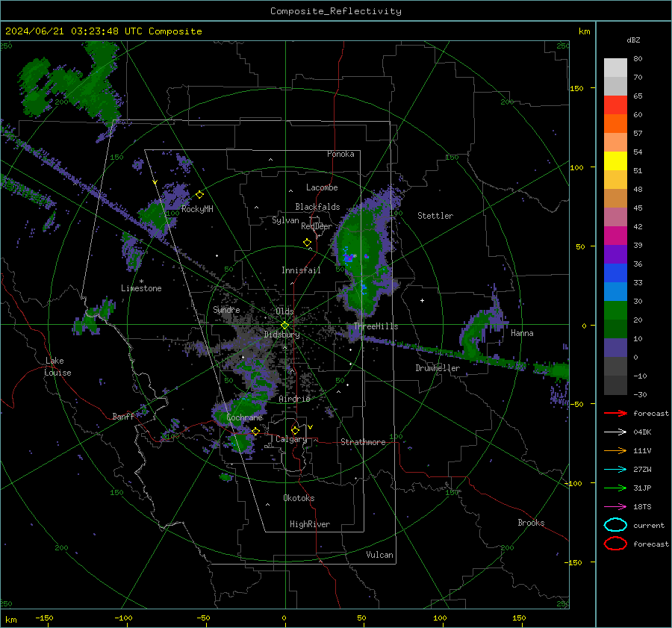
Task: Click the yellow radar-site diamond above Didsbury
Action: tap(284, 326)
